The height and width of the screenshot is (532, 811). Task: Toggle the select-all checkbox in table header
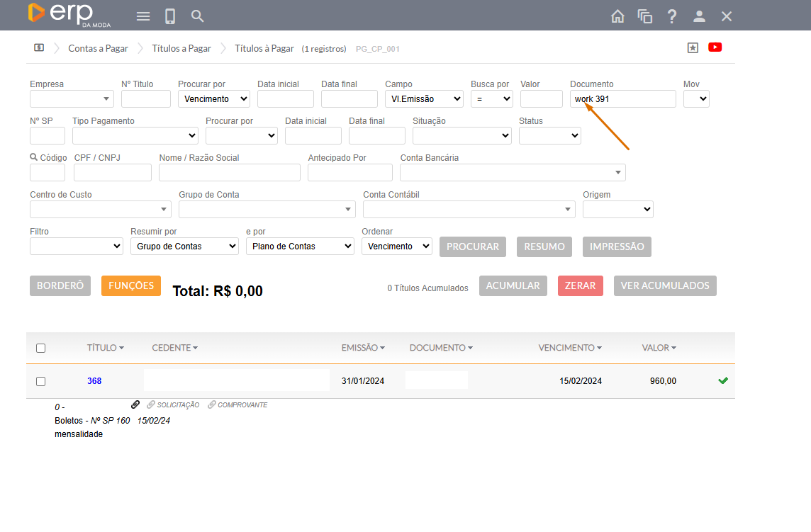pos(40,348)
